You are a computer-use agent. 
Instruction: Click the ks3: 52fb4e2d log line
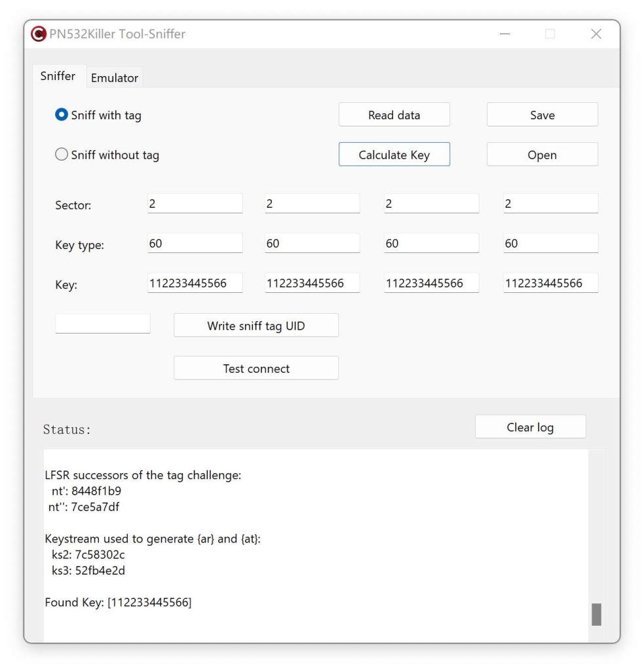click(88, 571)
